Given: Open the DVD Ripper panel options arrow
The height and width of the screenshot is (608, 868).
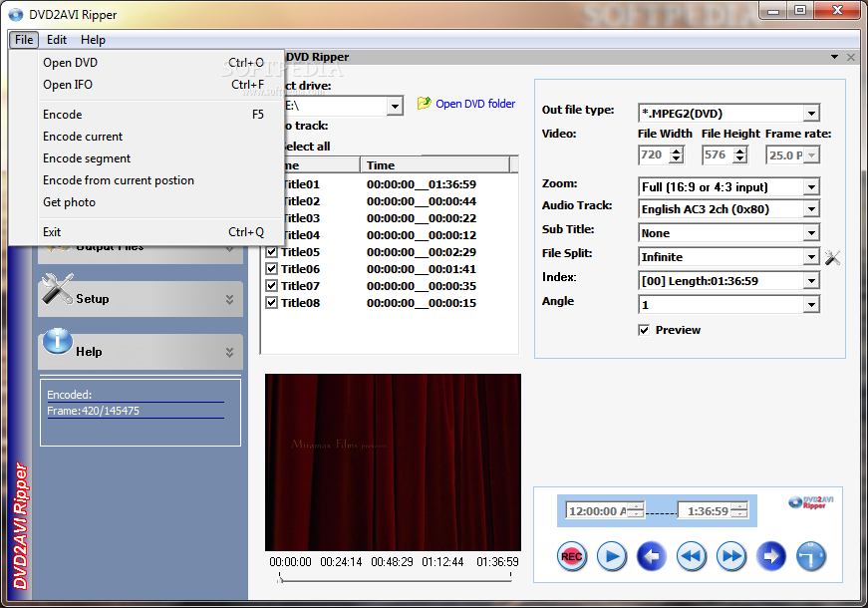Looking at the screenshot, I should [x=834, y=57].
